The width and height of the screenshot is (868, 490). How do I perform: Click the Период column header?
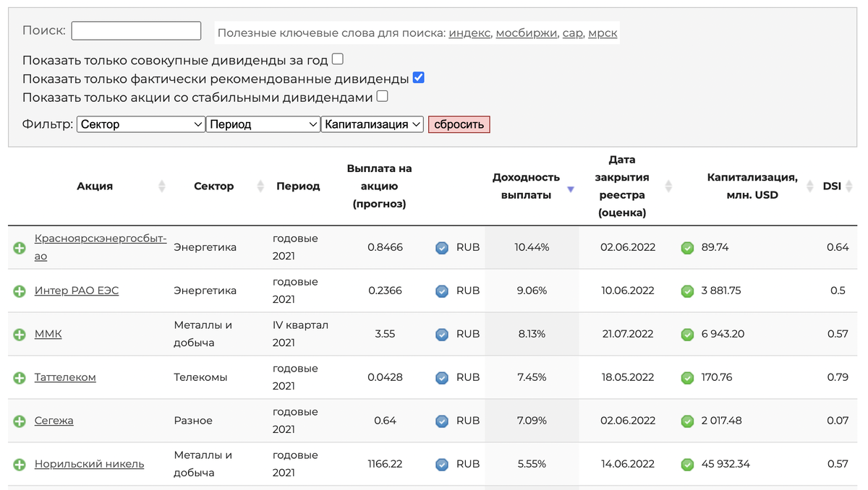click(x=298, y=186)
